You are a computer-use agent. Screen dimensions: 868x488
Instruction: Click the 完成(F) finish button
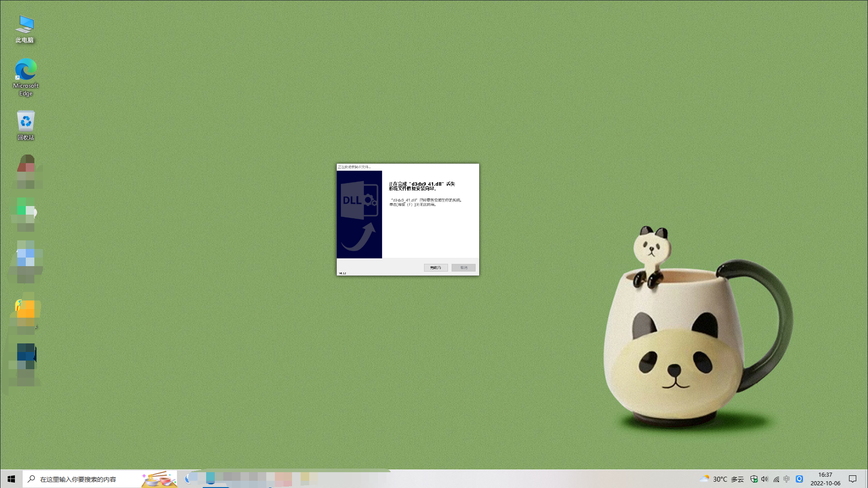pos(436,267)
